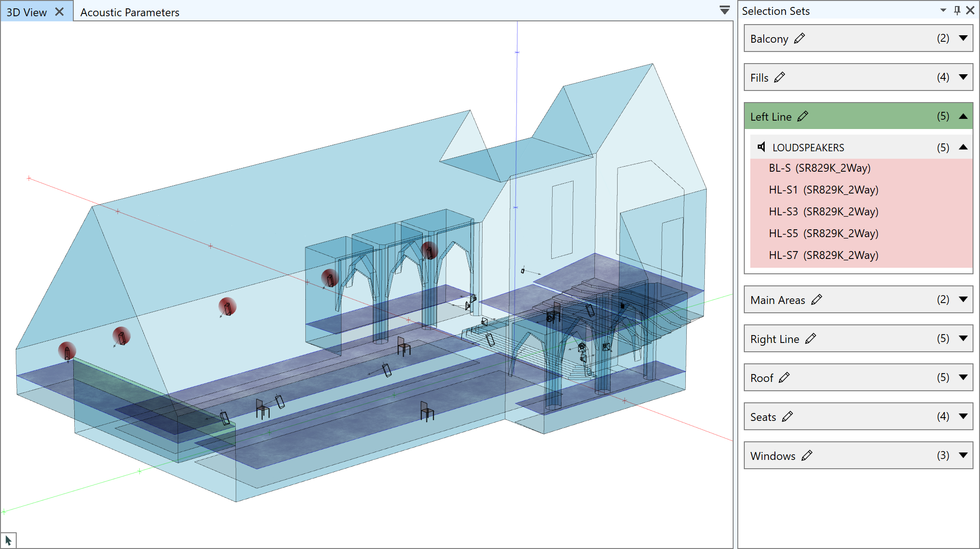The image size is (980, 549).
Task: Open the Selection Sets panel options menu
Action: tap(943, 10)
